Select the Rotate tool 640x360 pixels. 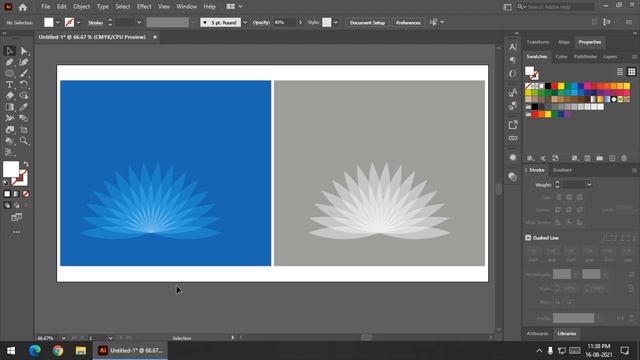coord(24,84)
